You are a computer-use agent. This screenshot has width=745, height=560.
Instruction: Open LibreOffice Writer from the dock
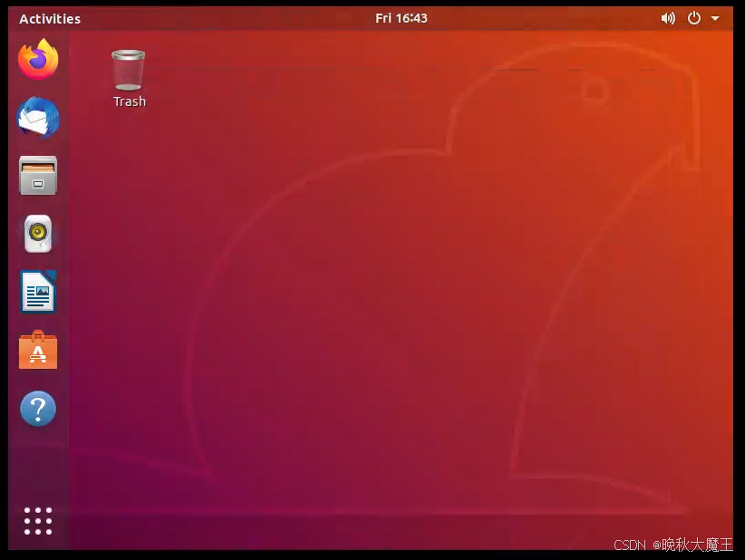(38, 292)
